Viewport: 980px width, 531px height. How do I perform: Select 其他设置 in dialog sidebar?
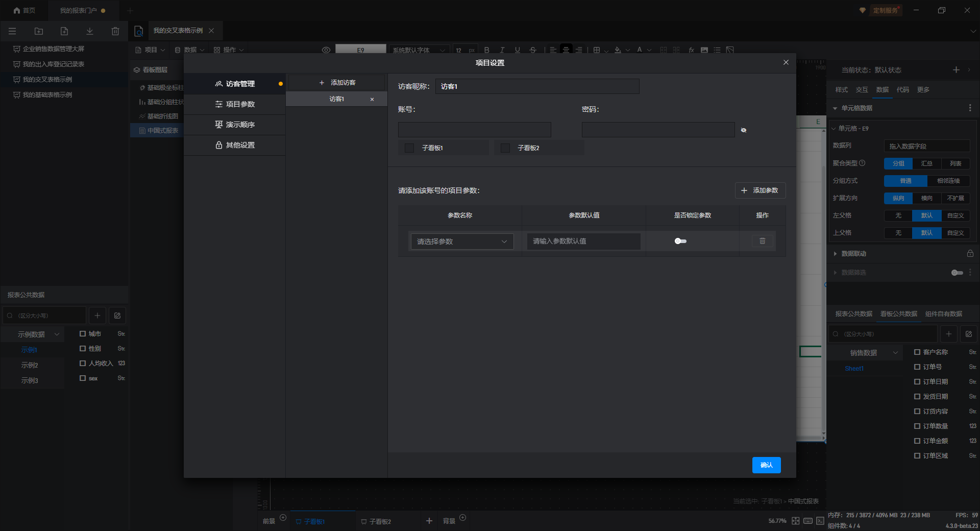(234, 145)
